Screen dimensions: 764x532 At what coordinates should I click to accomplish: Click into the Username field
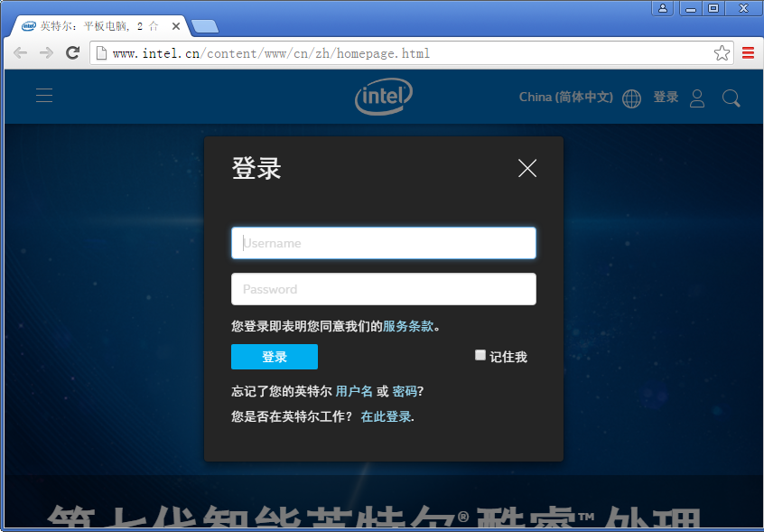pyautogui.click(x=384, y=243)
